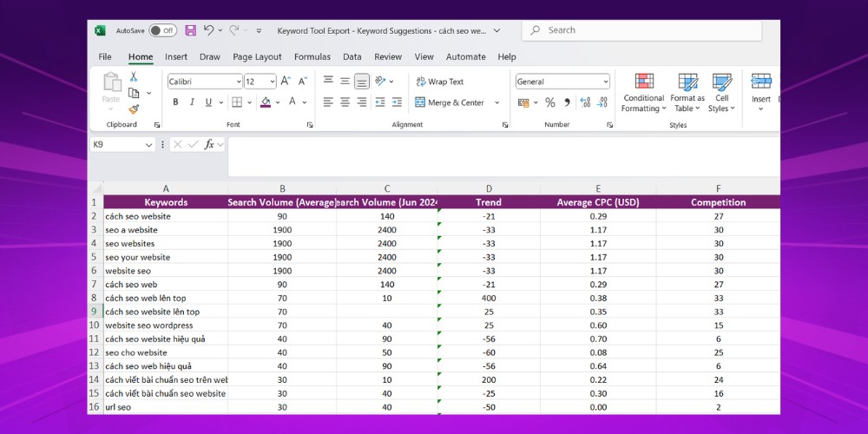Open the Undo history dropdown arrow
Image resolution: width=868 pixels, height=434 pixels.
[x=220, y=30]
